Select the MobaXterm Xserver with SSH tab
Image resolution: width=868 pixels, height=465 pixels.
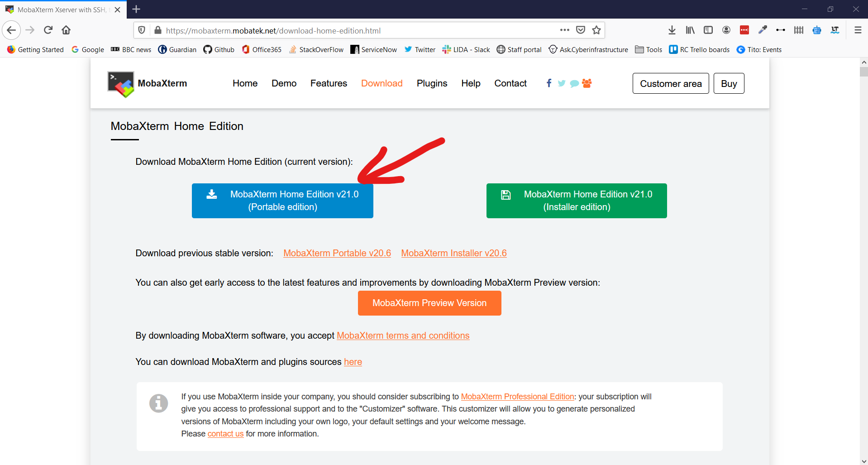pos(63,10)
